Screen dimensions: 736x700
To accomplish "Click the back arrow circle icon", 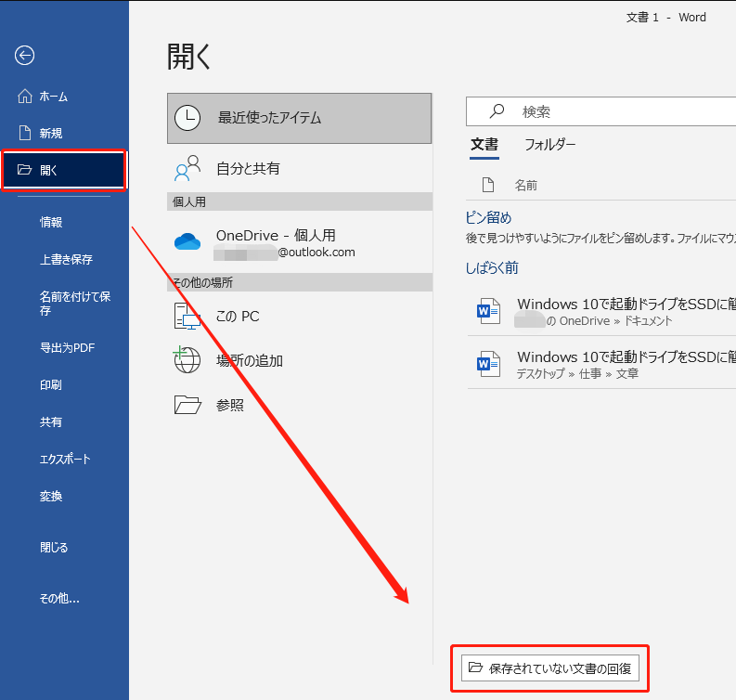I will pos(24,56).
